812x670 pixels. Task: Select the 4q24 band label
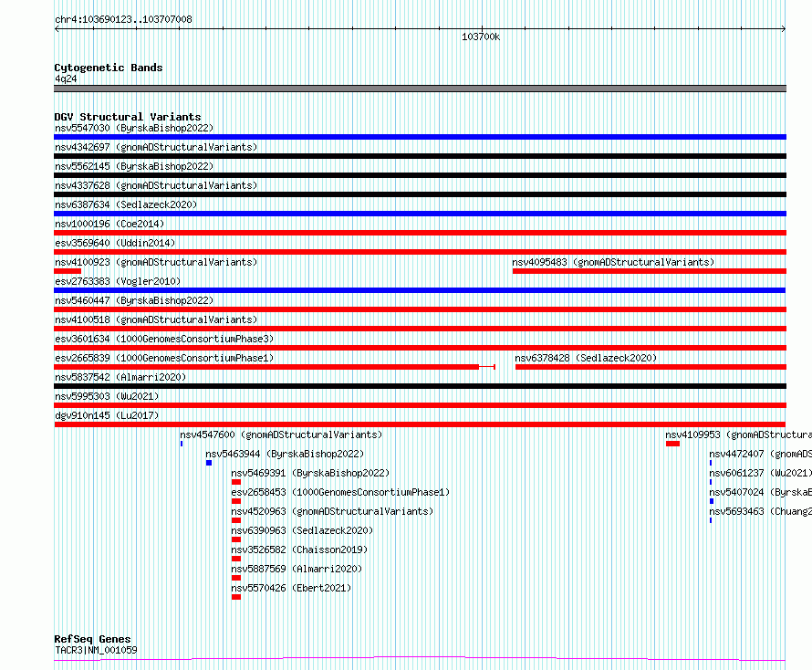(66, 79)
